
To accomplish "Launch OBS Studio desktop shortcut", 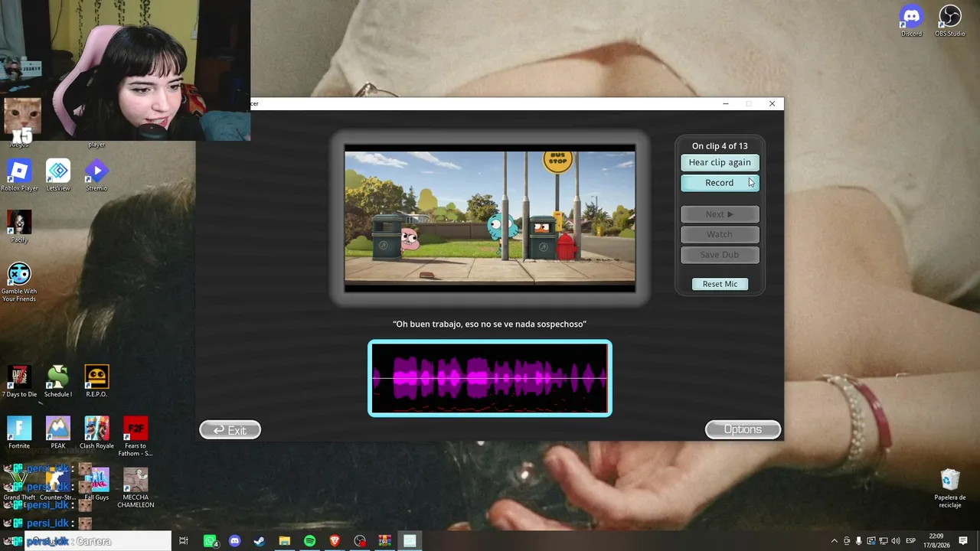I will [x=950, y=21].
